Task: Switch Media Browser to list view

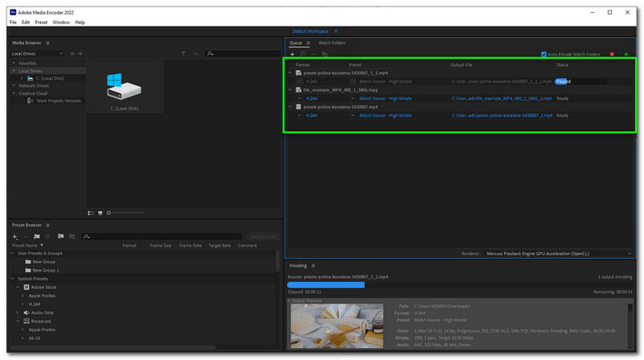Action: (x=90, y=213)
